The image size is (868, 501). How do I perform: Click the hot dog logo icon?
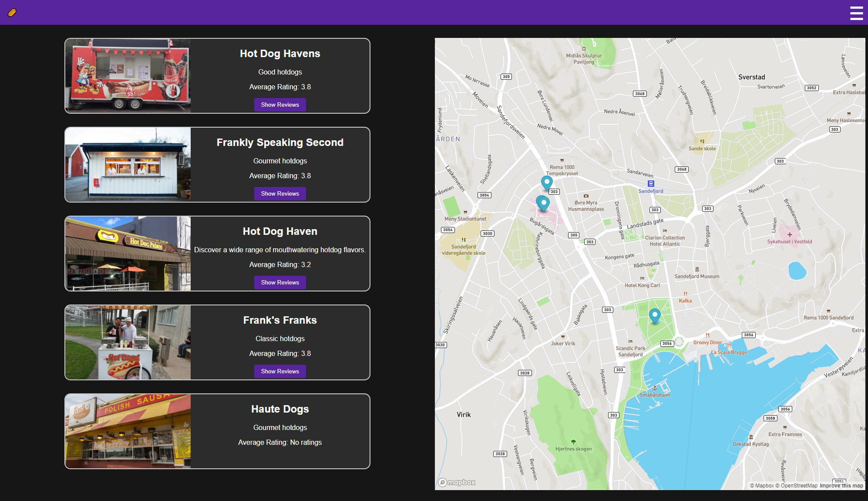pos(12,13)
